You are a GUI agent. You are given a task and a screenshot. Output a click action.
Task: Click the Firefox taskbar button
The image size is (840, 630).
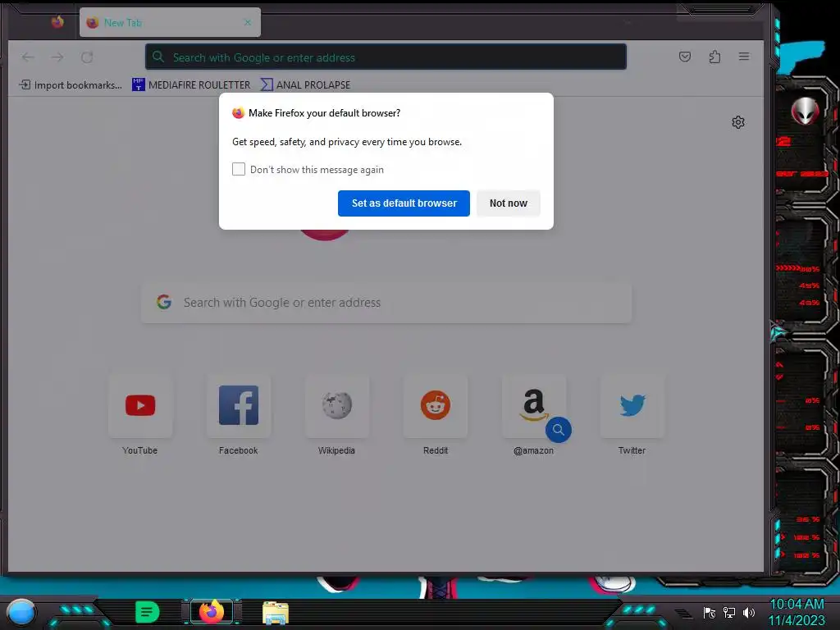(x=211, y=612)
